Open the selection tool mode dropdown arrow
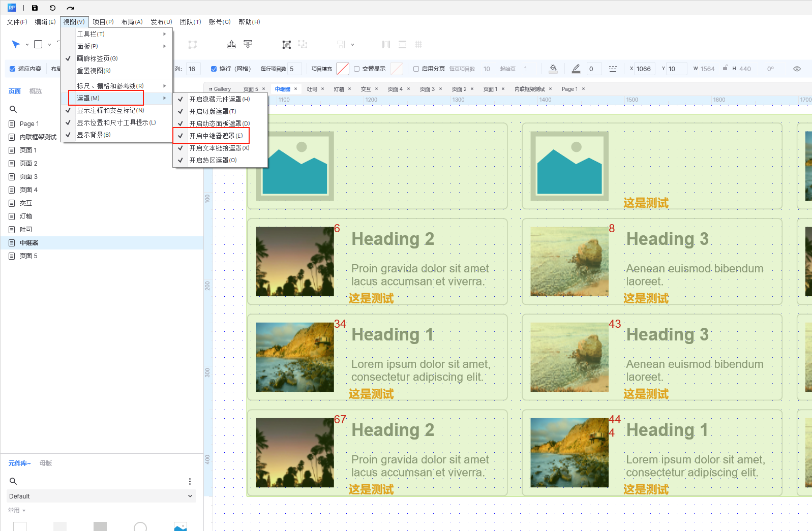 pos(27,45)
